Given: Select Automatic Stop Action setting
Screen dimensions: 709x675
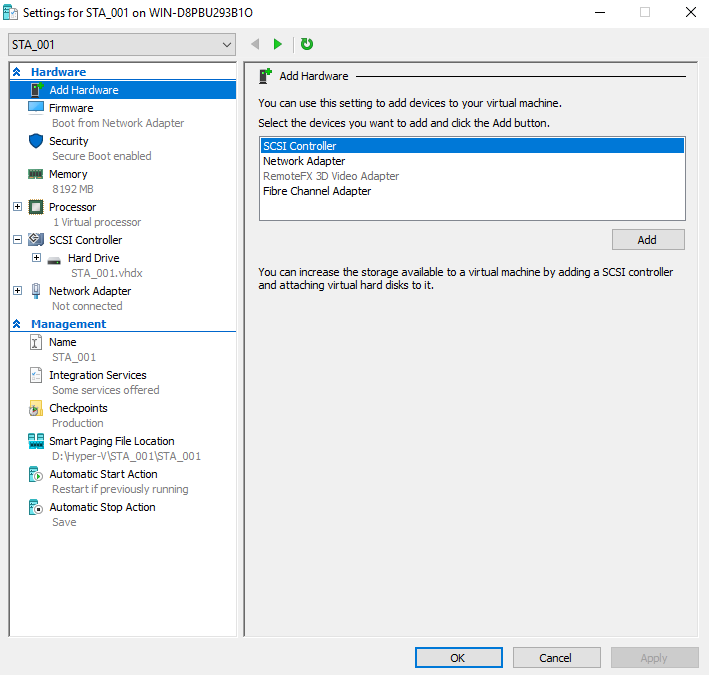Looking at the screenshot, I should 102,507.
